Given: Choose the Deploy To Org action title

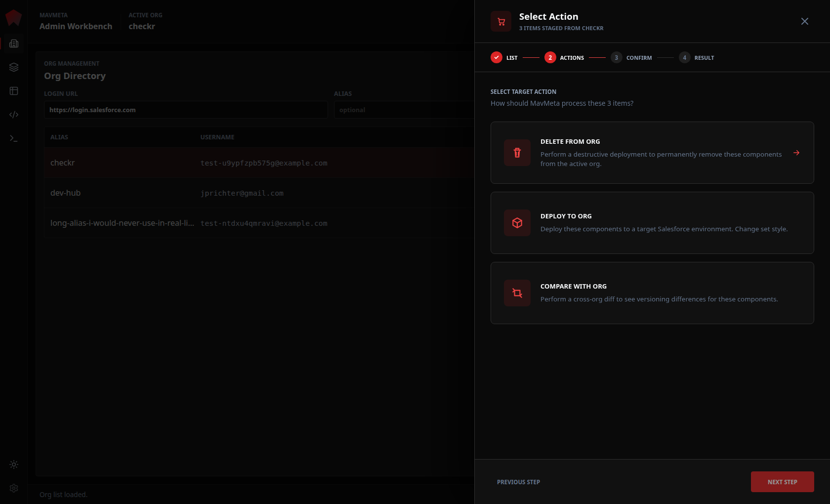Looking at the screenshot, I should point(566,216).
